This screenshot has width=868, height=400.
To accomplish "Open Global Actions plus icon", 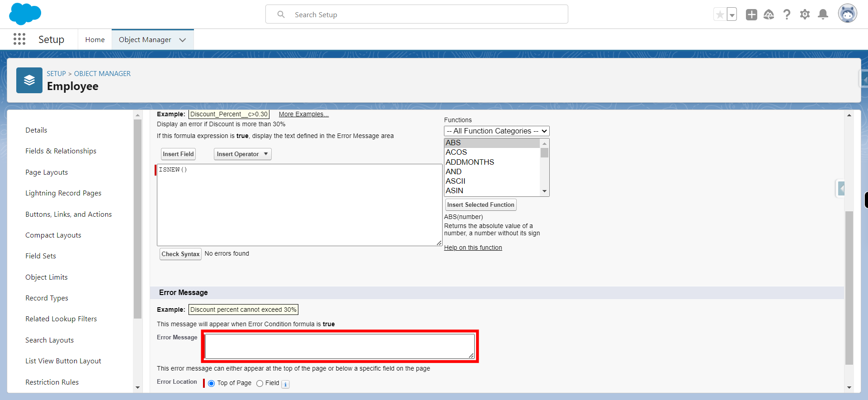I will 751,14.
